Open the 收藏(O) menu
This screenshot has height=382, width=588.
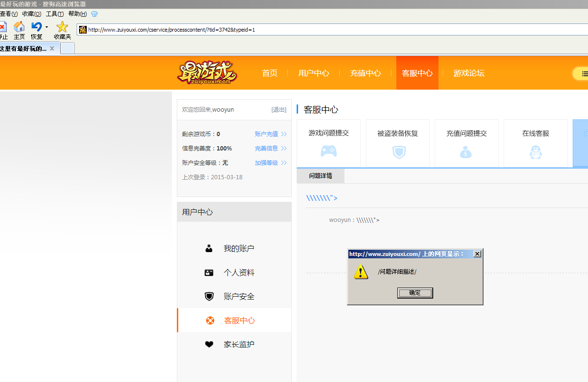pyautogui.click(x=32, y=14)
